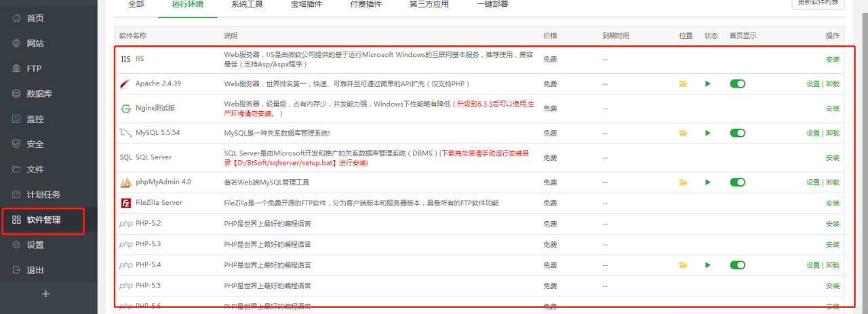Click the gear icon beside 设置
868x314 pixels.
pos(17,245)
